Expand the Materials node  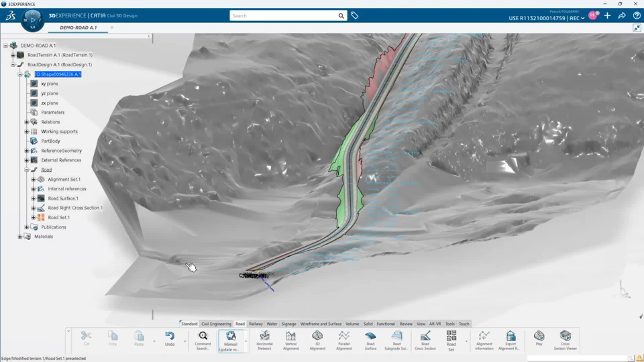point(19,237)
